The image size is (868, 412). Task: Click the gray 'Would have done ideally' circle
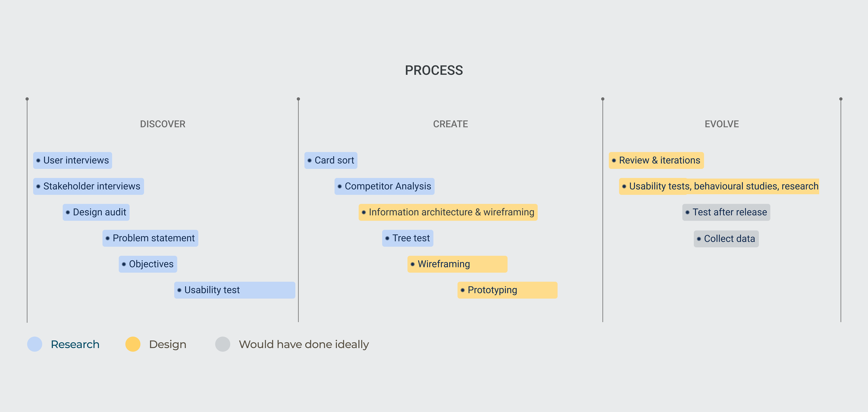click(x=223, y=344)
